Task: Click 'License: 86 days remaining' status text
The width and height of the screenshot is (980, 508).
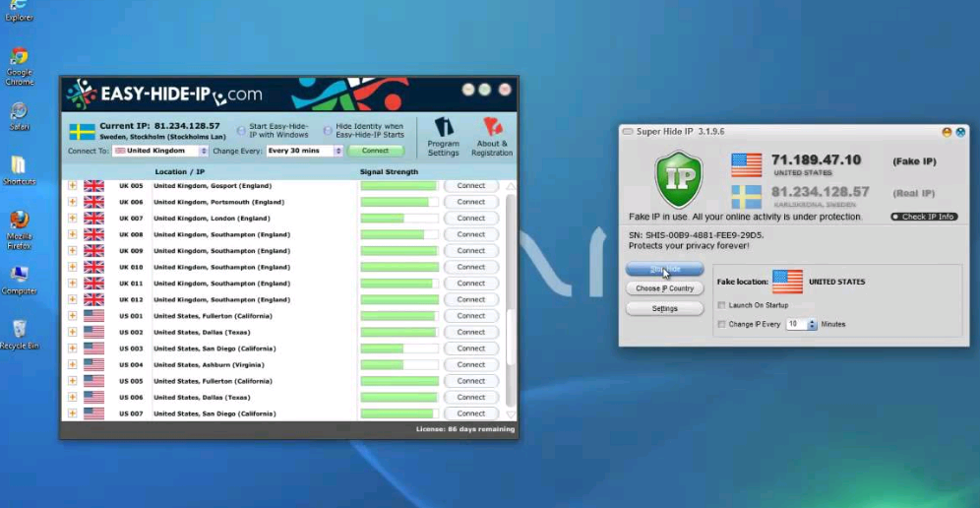Action: click(x=465, y=429)
